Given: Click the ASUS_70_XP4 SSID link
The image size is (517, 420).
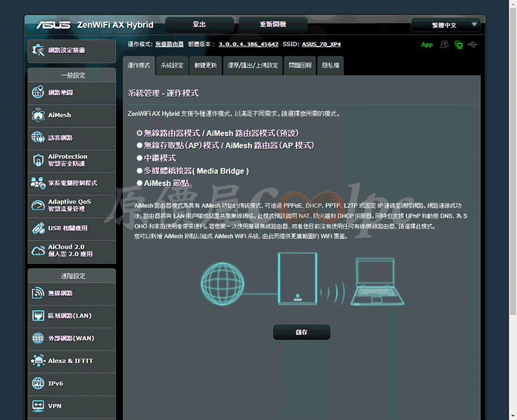Looking at the screenshot, I should [x=321, y=44].
